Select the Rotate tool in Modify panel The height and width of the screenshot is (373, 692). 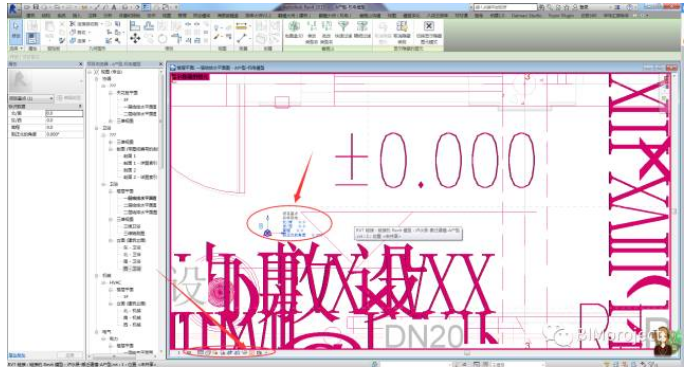pyautogui.click(x=162, y=39)
